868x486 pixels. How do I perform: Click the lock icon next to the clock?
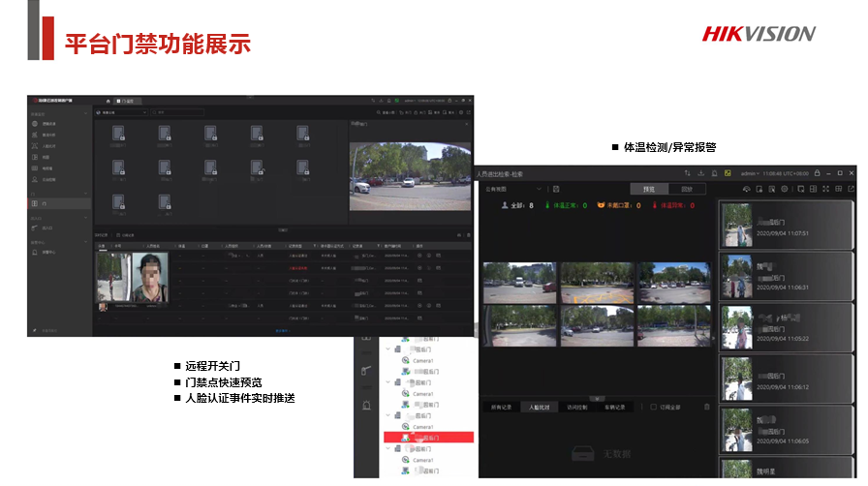click(x=817, y=173)
